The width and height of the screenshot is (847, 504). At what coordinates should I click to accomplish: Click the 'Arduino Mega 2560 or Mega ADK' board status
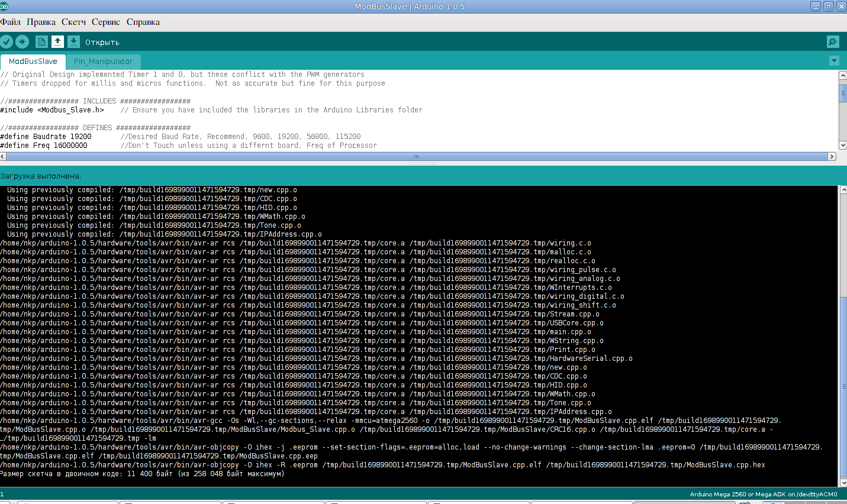pos(764,495)
